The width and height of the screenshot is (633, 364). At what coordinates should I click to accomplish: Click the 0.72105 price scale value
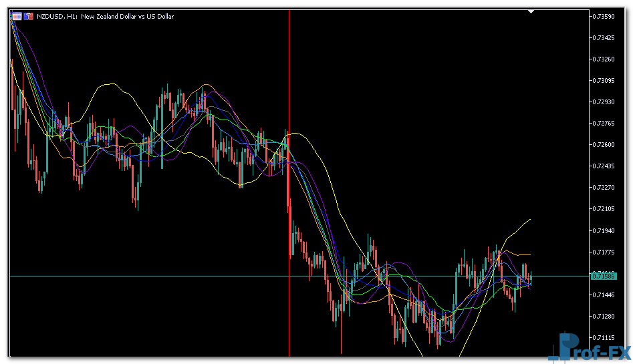[604, 209]
